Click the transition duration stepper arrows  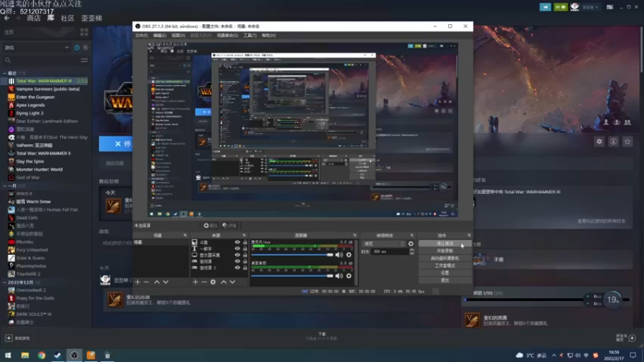point(412,252)
